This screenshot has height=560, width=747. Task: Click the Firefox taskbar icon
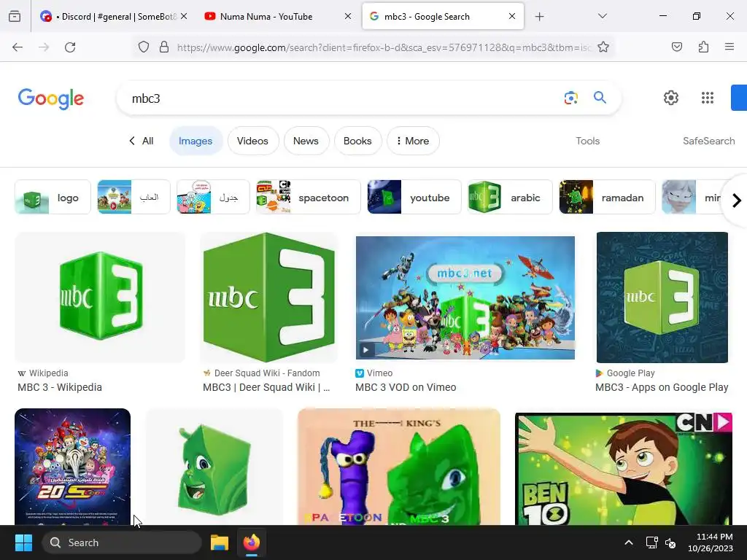[252, 542]
